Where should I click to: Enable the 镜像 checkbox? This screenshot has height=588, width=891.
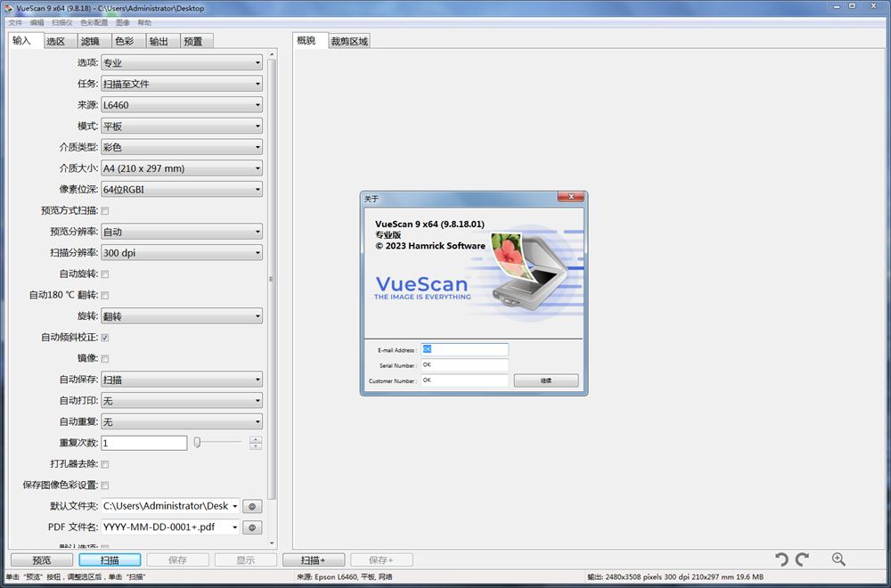click(x=105, y=358)
